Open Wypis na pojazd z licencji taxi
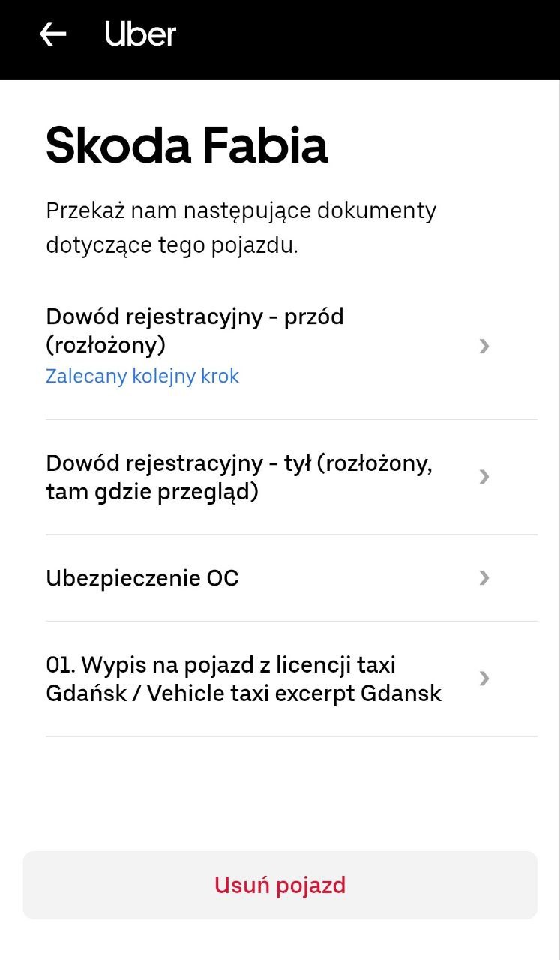The height and width of the screenshot is (960, 560). (x=220, y=665)
